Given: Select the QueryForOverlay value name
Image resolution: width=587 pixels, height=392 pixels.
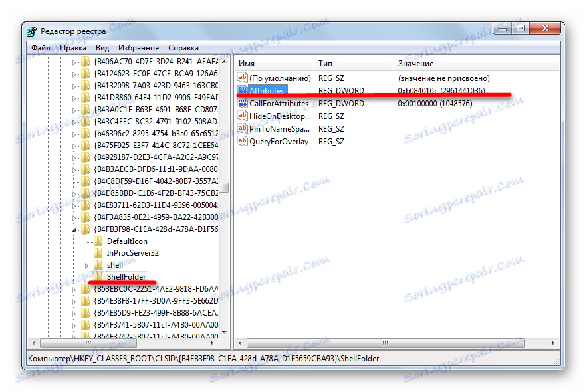Looking at the screenshot, I should [x=279, y=142].
